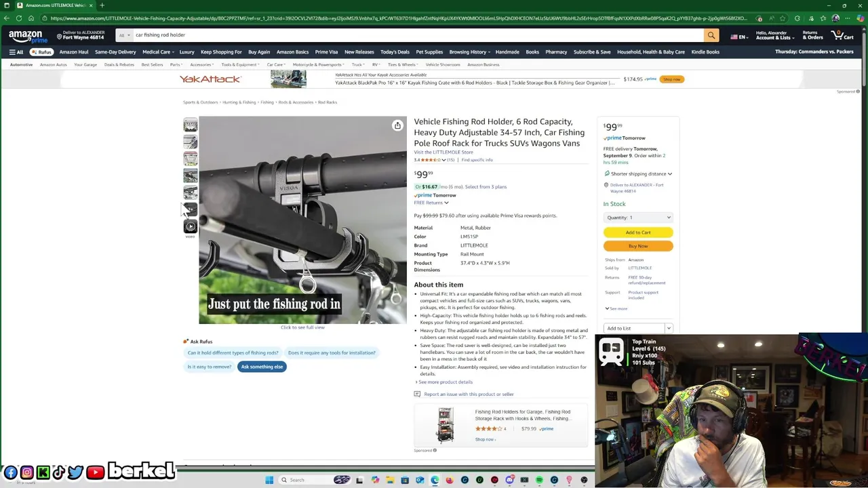This screenshot has width=868, height=488.
Task: Open the search department All dropdown
Action: 123,35
